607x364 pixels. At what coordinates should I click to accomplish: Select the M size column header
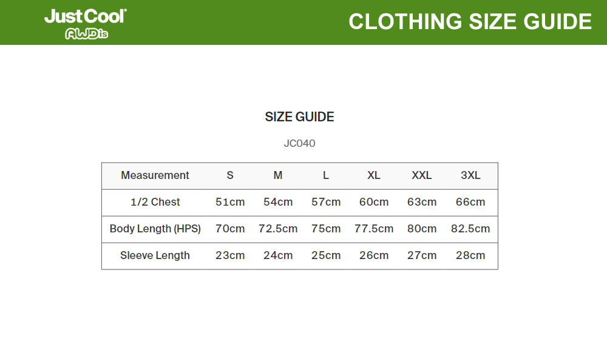point(278,175)
